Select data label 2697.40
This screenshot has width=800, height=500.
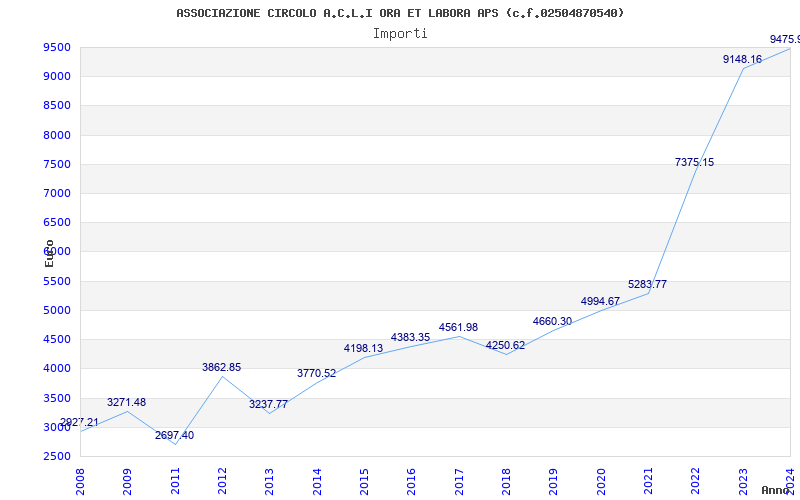174,435
